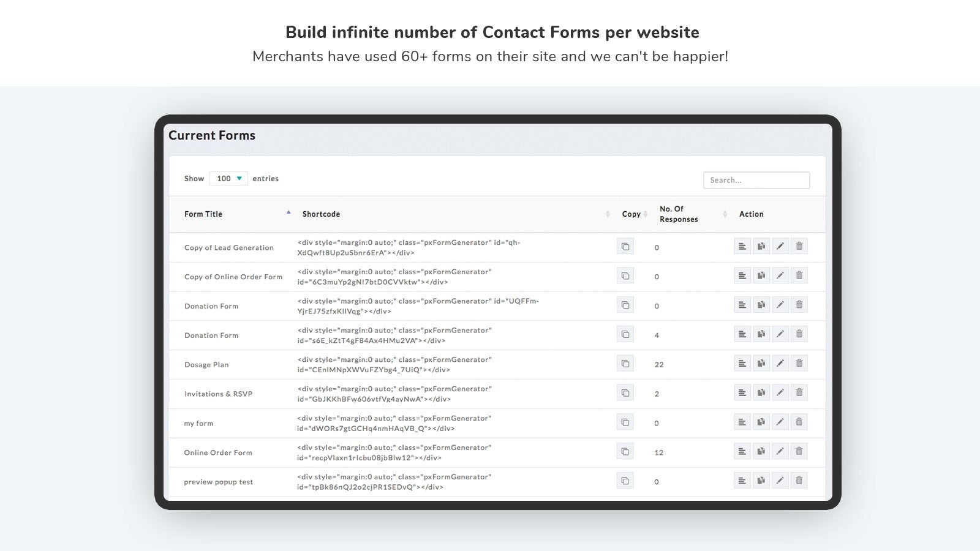Viewport: 980px width, 551px height.
Task: Copy shortcode for "Invitations & RSVP"
Action: coord(625,392)
